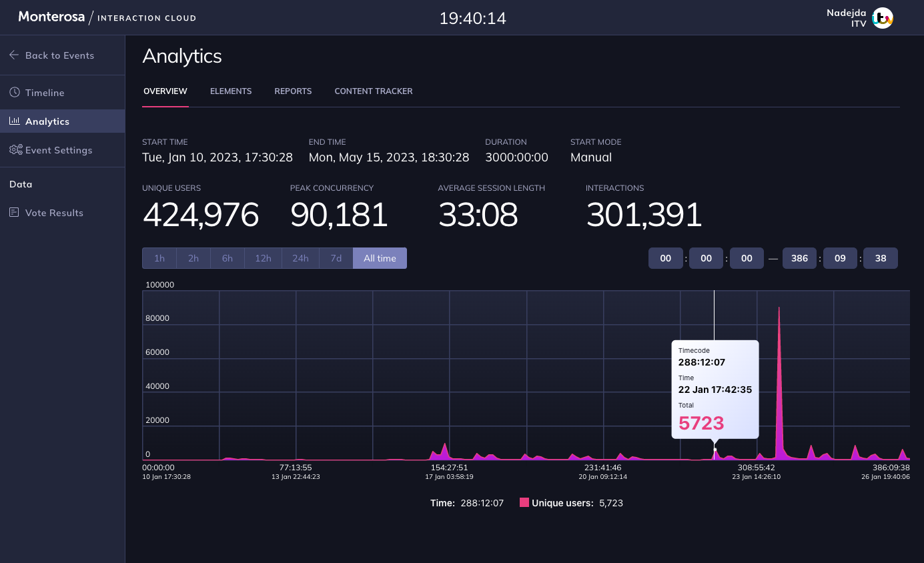This screenshot has width=924, height=563.
Task: Click the Monterosa logo in header
Action: pyautogui.click(x=51, y=17)
